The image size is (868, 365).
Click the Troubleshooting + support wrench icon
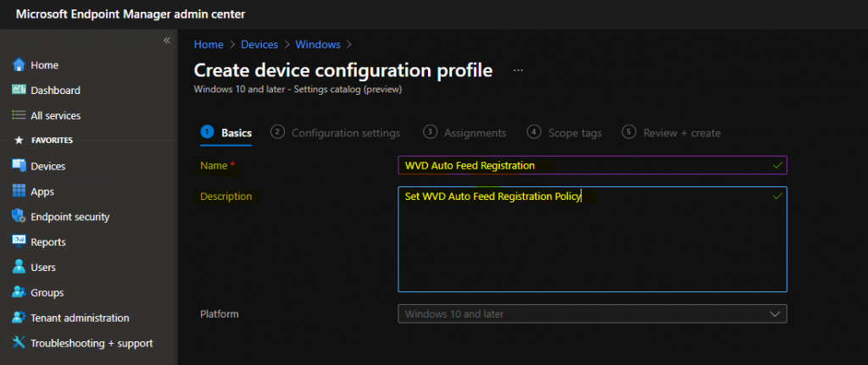(19, 343)
